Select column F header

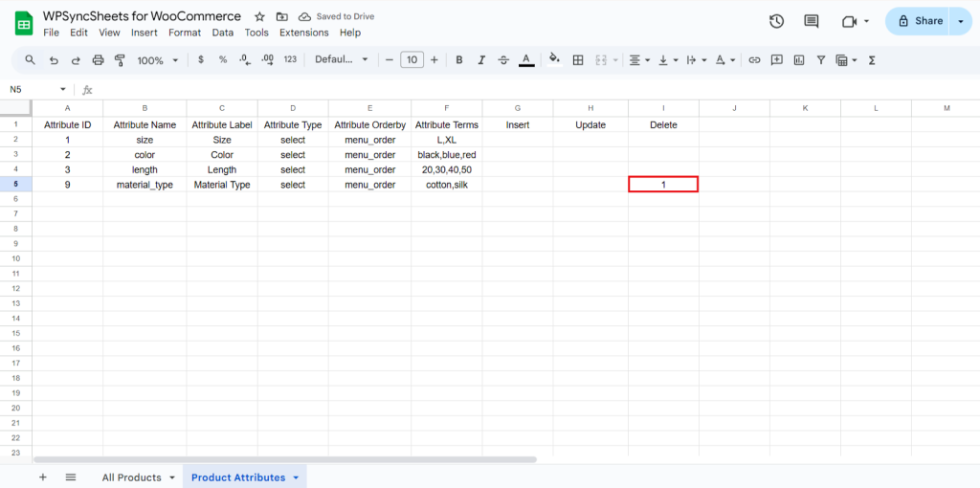pyautogui.click(x=446, y=108)
